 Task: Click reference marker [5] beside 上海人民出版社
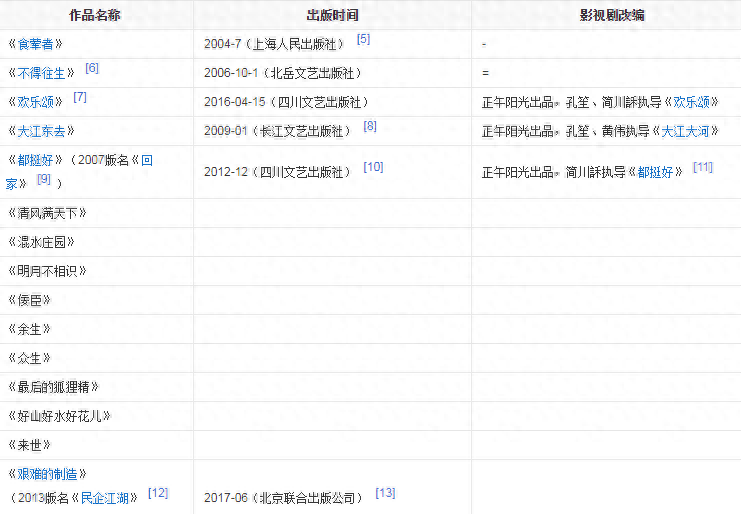coord(363,39)
